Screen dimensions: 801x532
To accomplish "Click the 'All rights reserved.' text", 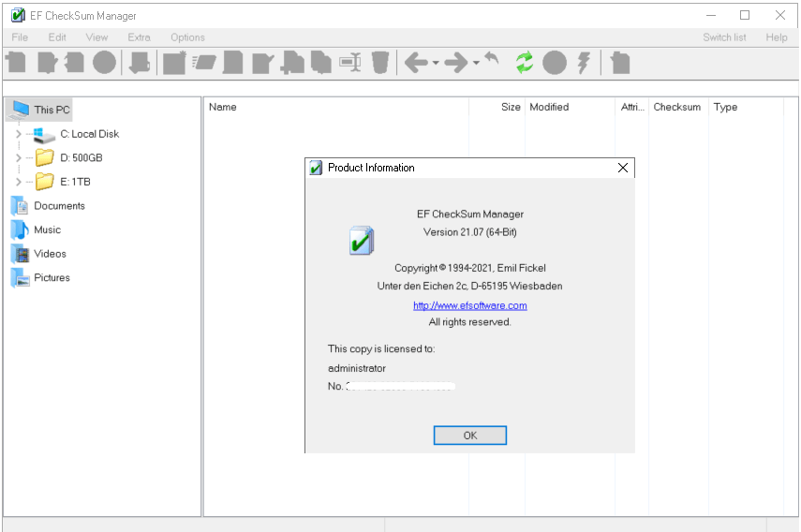I will coord(470,322).
